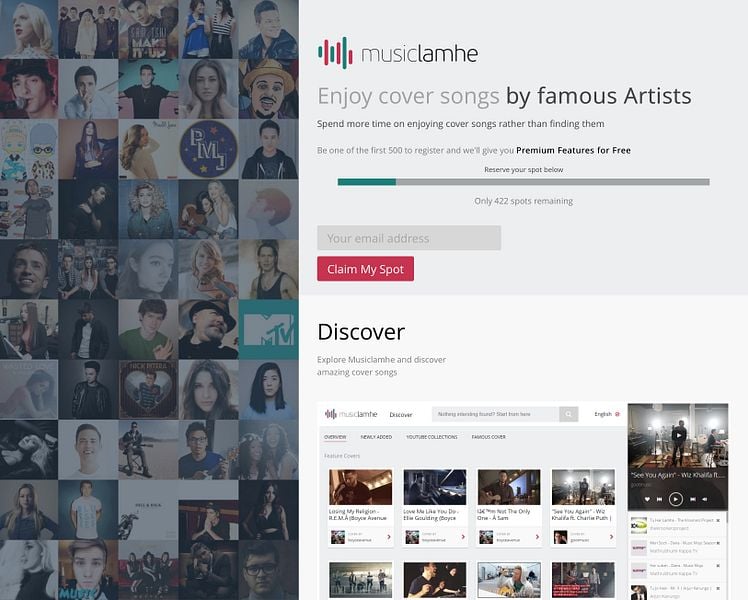Click 'Only 422 spots remaining' text
Viewport: 748px width, 600px height.
click(x=523, y=201)
